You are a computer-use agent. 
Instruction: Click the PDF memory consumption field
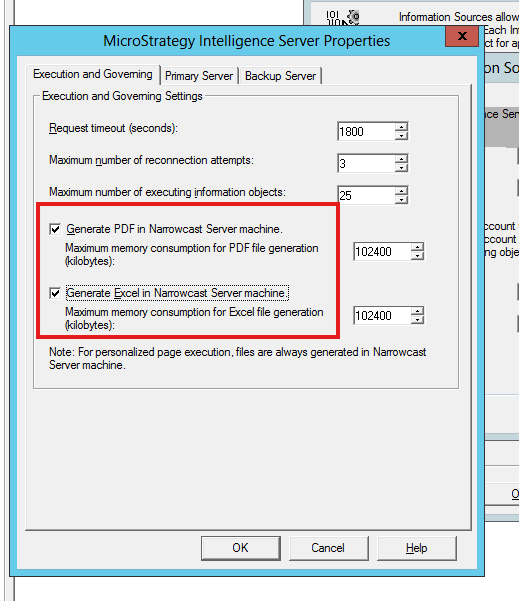382,251
